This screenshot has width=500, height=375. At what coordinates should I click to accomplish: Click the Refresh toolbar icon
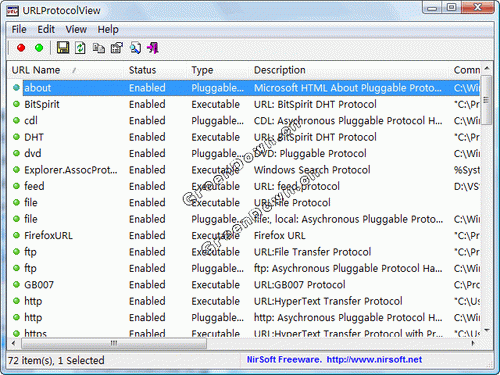point(80,48)
